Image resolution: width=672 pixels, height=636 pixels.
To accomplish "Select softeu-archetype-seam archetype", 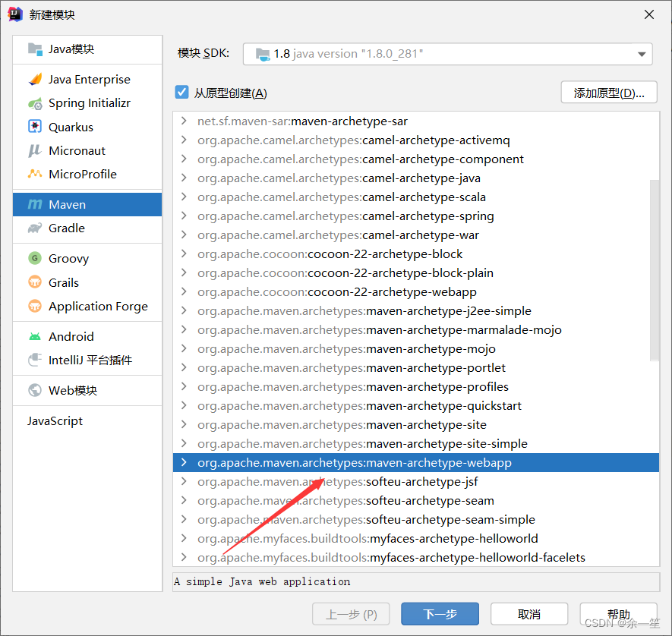I will tap(415, 500).
